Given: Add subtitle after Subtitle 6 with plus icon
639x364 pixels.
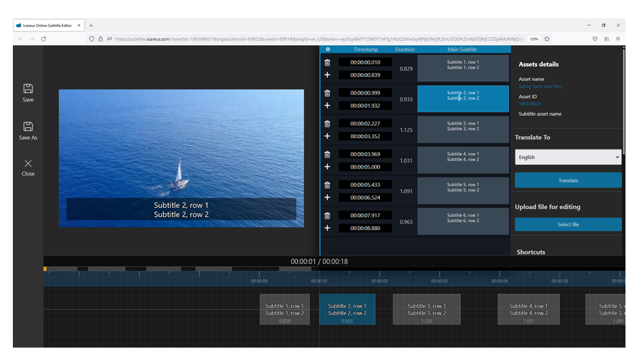Looking at the screenshot, I should (x=328, y=228).
